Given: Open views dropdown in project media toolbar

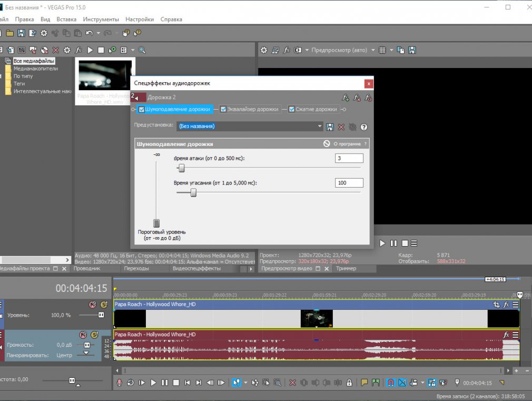Looking at the screenshot, I should coord(133,50).
